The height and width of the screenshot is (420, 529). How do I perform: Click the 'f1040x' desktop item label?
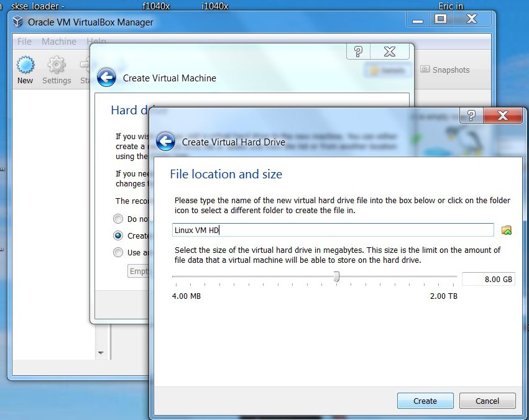click(156, 6)
